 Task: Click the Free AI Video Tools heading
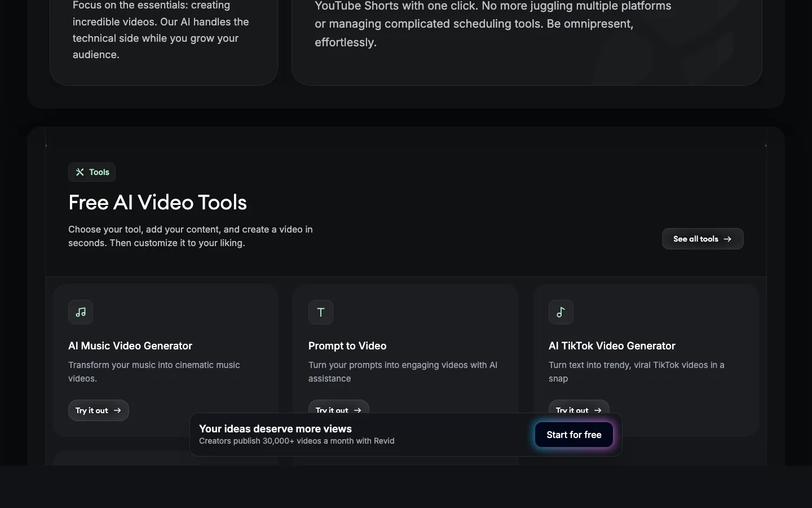point(158,202)
